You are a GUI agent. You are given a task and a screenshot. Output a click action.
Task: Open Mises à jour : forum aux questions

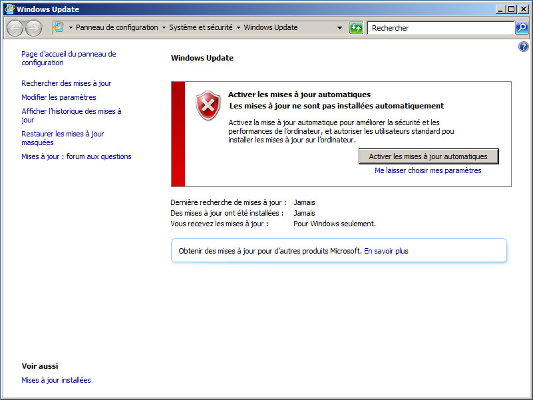(76, 156)
